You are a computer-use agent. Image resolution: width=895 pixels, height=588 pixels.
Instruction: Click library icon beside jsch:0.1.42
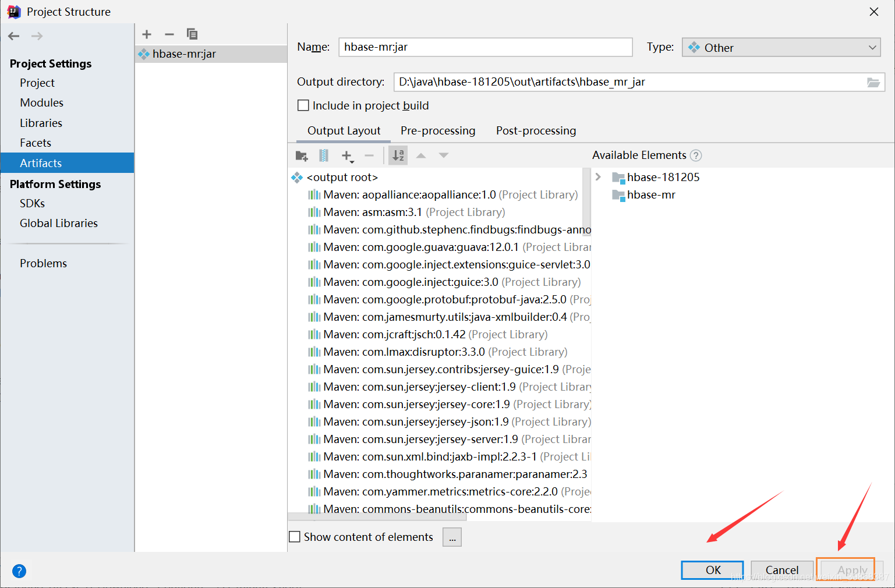pos(314,334)
